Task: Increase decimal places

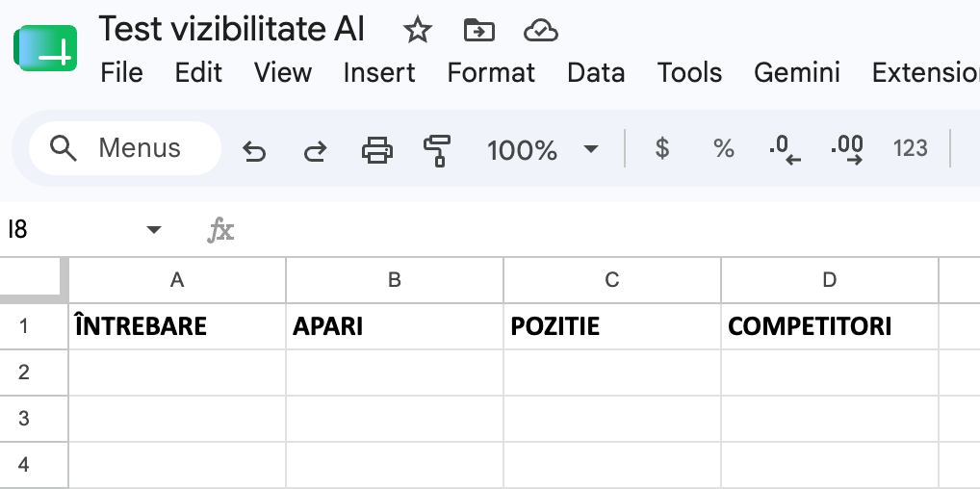Action: click(847, 150)
